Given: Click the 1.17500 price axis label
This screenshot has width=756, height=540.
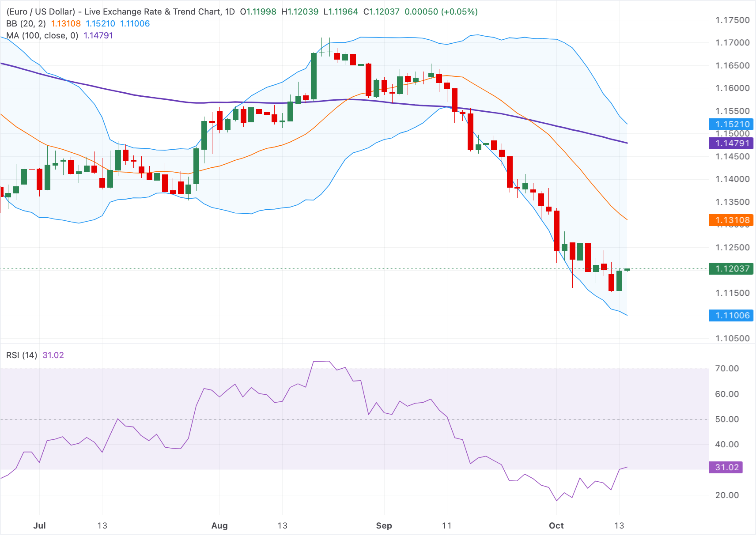Looking at the screenshot, I should (x=733, y=20).
